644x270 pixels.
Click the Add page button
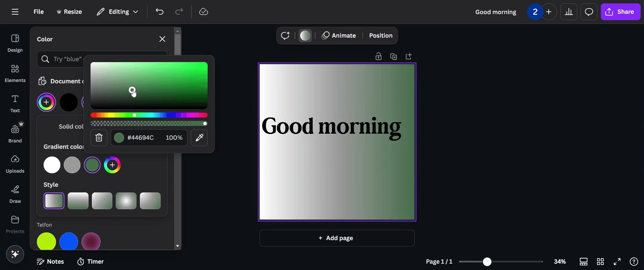point(337,238)
